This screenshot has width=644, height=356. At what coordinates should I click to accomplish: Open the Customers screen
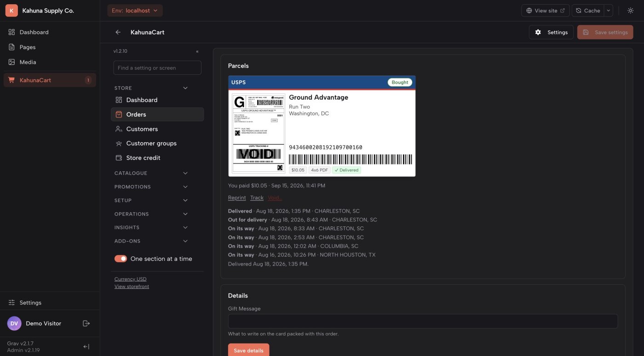point(157,129)
